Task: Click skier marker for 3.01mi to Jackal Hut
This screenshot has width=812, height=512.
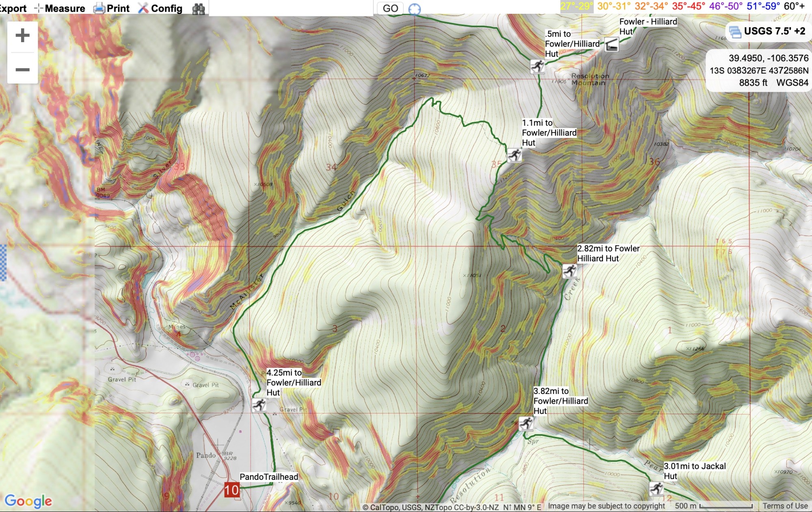Action: tap(656, 488)
